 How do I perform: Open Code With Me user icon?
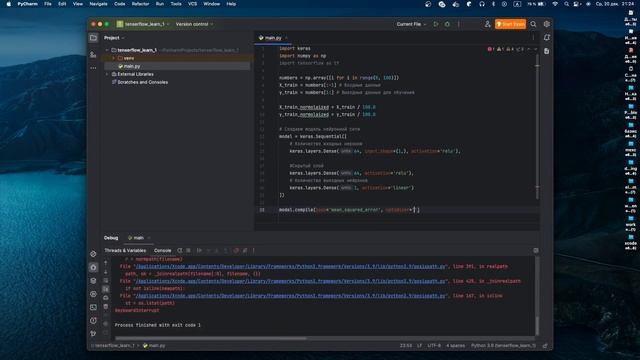click(487, 24)
